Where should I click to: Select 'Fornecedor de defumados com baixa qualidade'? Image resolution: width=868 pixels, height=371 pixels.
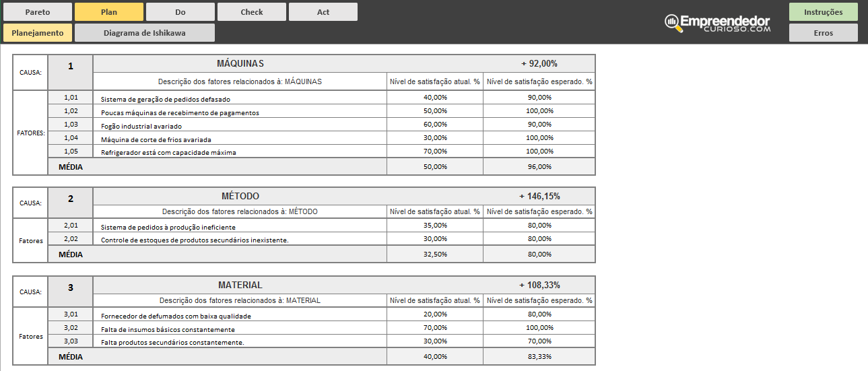tap(240, 314)
